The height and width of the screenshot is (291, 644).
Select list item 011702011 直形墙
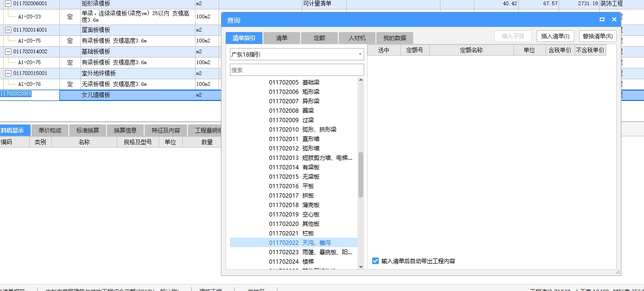(294, 139)
